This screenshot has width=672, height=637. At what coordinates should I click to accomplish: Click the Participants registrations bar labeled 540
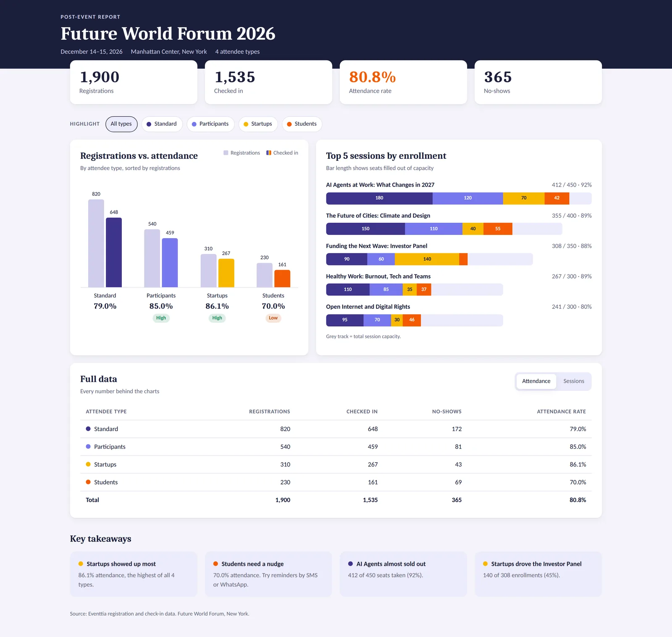[152, 258]
